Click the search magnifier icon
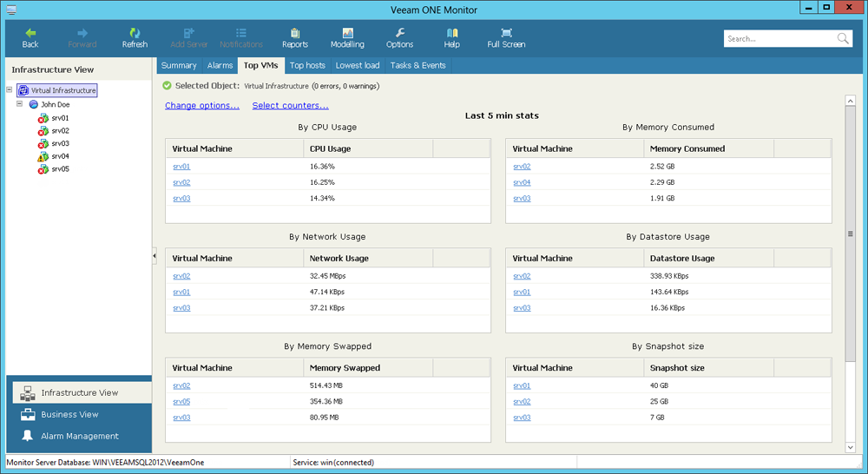 coord(843,38)
